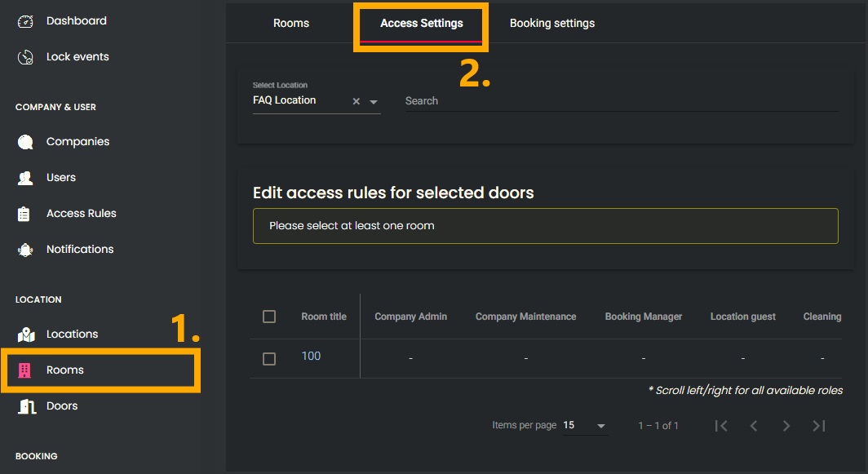Open room 100 link

pos(311,357)
